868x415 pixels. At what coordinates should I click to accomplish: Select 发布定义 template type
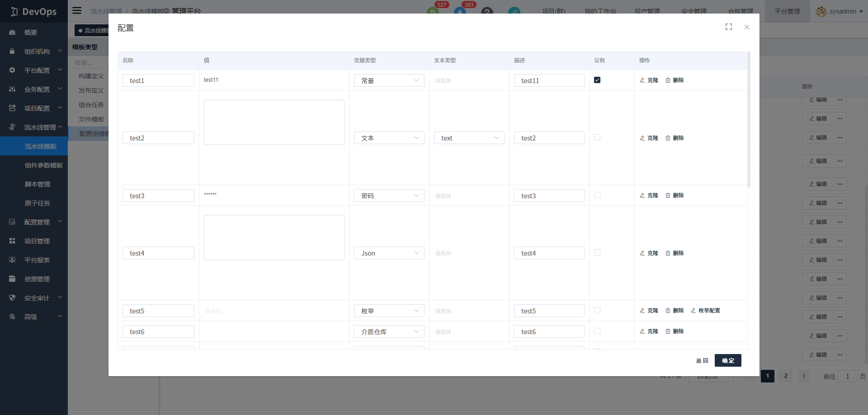pyautogui.click(x=91, y=90)
